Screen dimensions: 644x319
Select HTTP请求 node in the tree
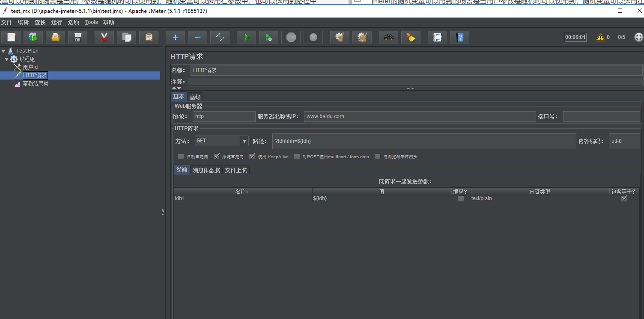point(35,75)
